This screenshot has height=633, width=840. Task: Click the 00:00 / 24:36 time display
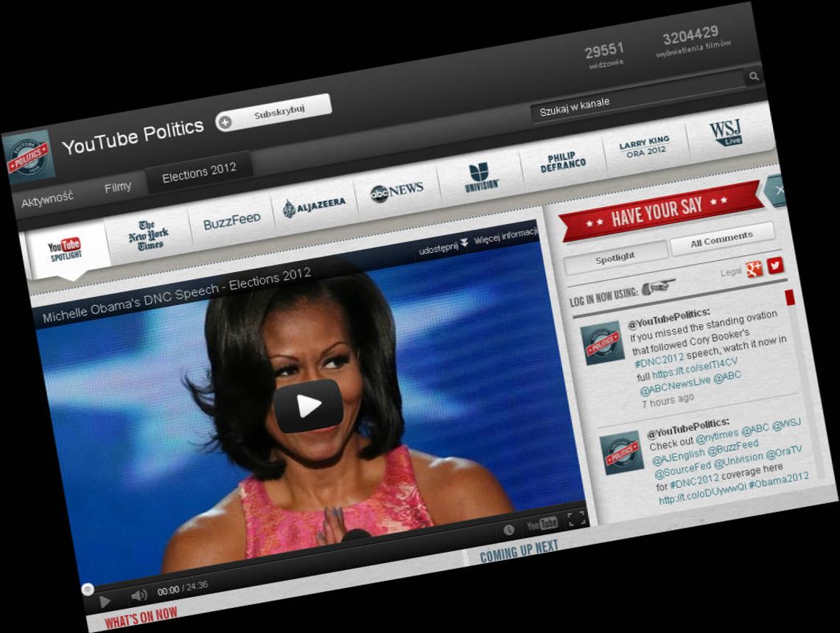point(182,589)
